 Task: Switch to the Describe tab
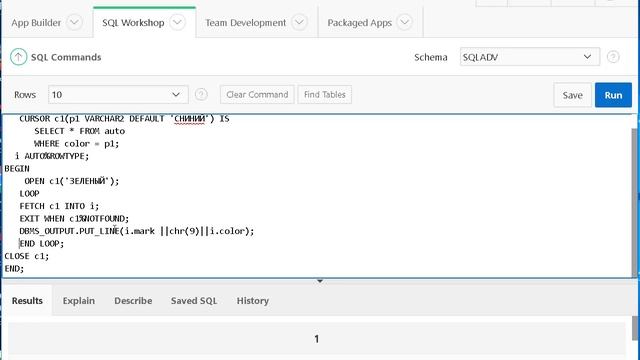point(133,301)
